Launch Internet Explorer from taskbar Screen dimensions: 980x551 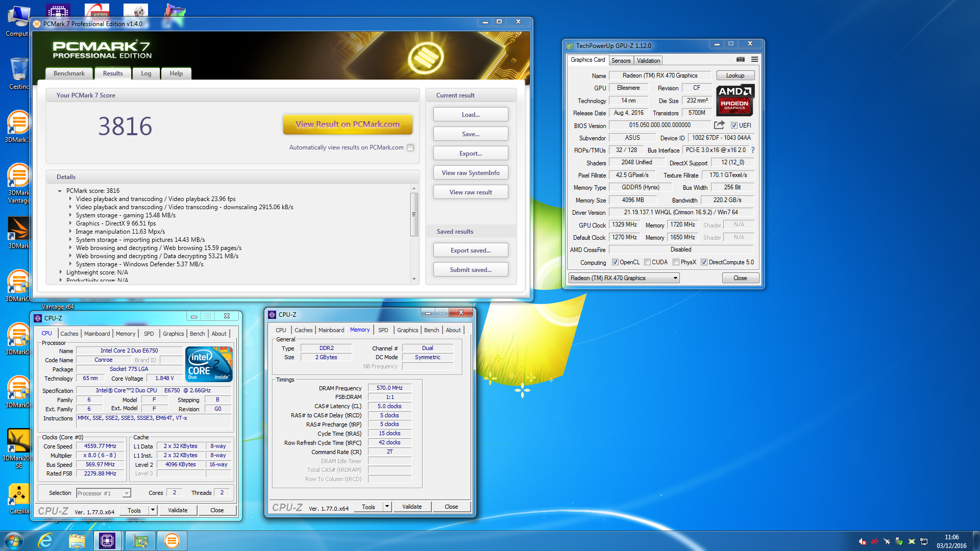tap(45, 541)
